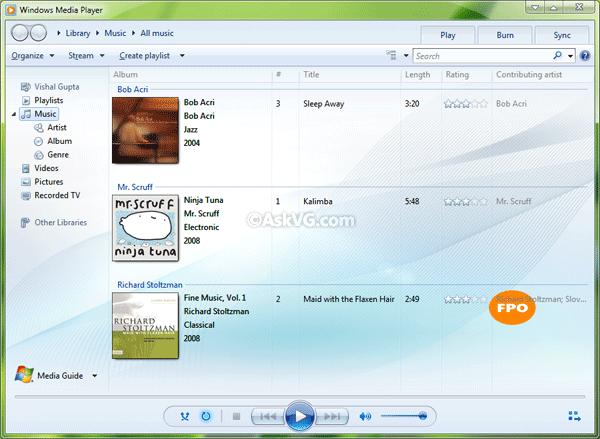Adjust the volume slider

(404, 416)
